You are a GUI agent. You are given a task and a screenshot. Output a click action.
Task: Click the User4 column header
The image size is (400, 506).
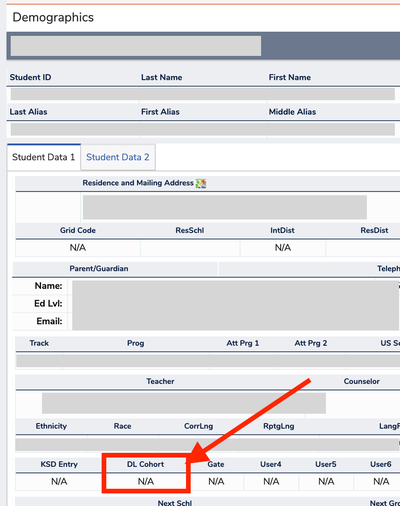click(271, 464)
